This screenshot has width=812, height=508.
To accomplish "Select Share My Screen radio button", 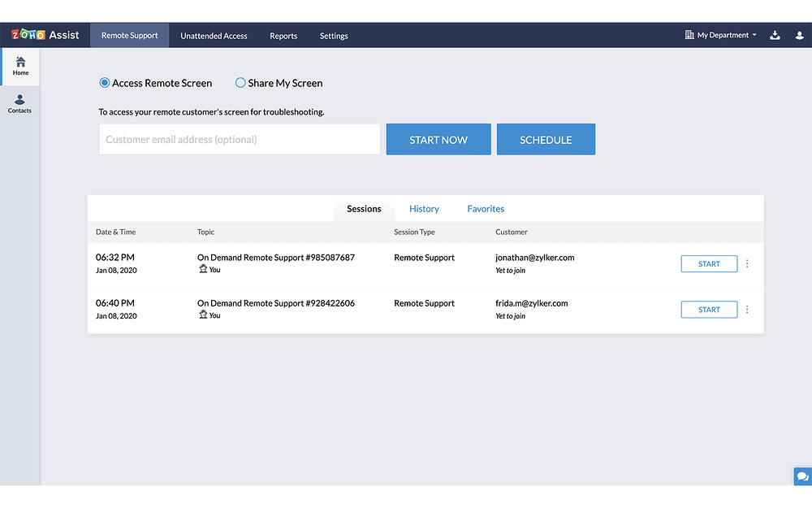I will pos(240,83).
